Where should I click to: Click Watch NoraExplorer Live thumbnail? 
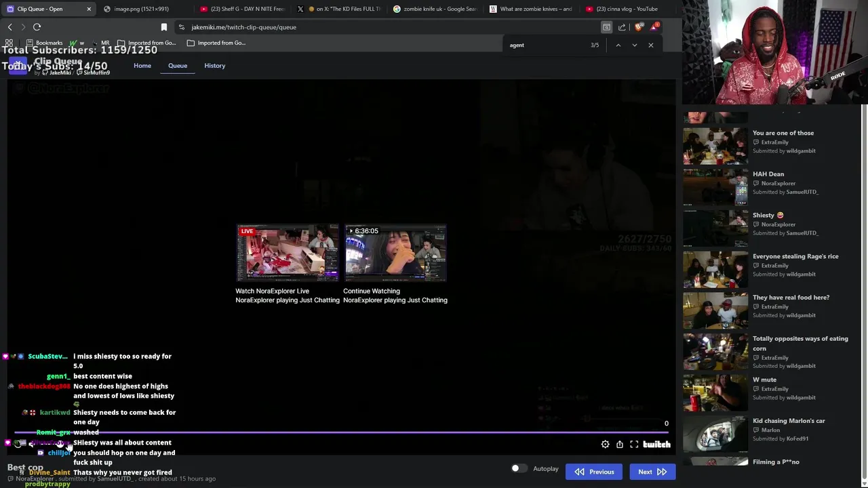click(x=288, y=253)
